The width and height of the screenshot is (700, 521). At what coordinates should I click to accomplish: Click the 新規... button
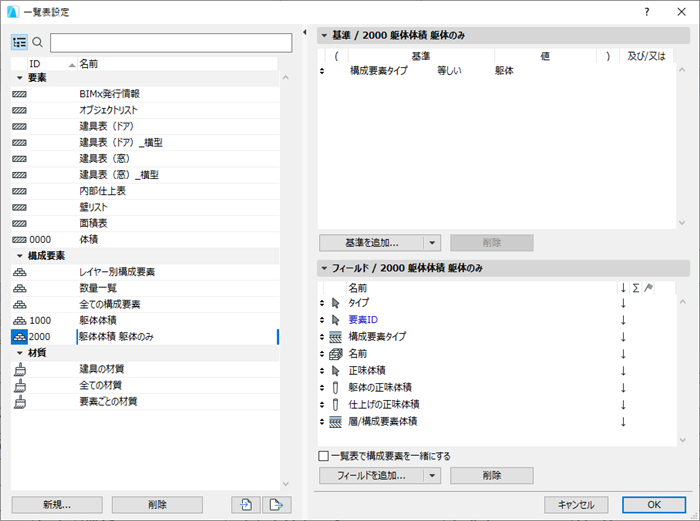[x=57, y=505]
